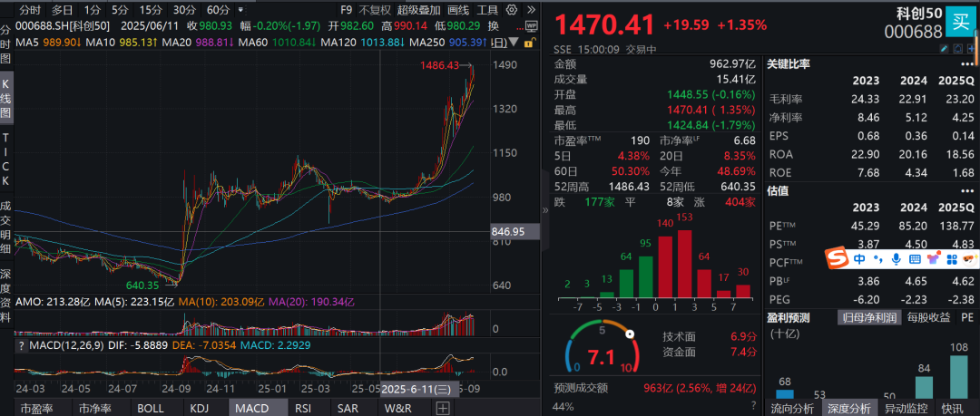Image resolution: width=980 pixels, height=416 pixels.
Task: Switch indicator to RSI
Action: pos(303,409)
